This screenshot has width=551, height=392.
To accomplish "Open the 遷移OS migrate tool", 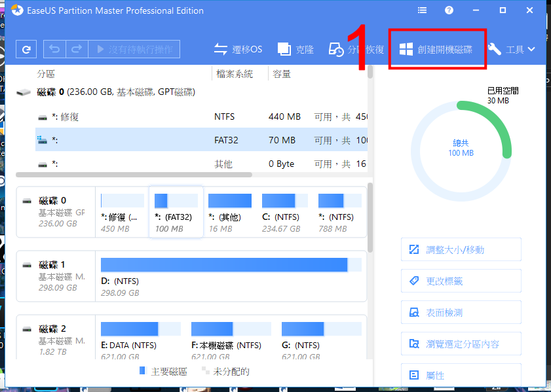I will tap(238, 50).
